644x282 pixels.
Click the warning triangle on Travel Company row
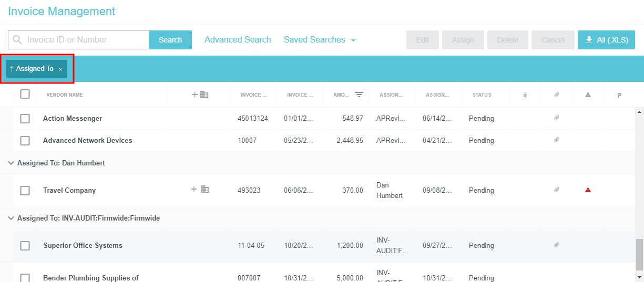pyautogui.click(x=588, y=190)
